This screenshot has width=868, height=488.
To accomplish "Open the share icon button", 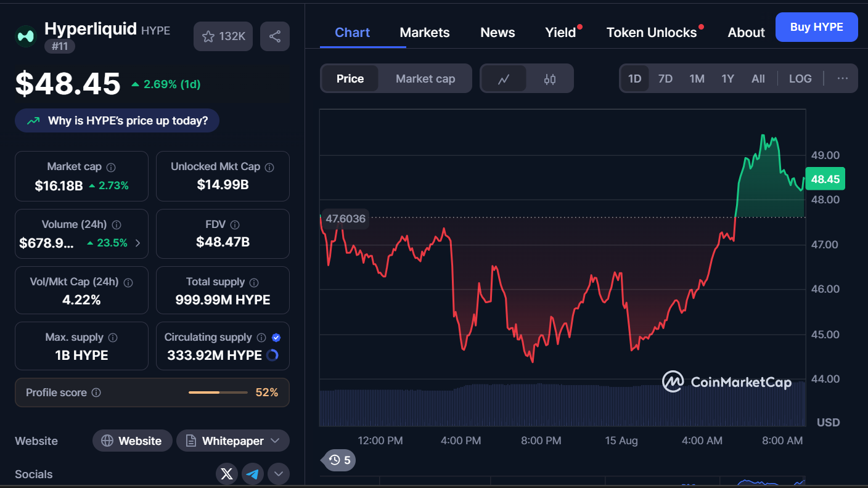I will (x=275, y=36).
